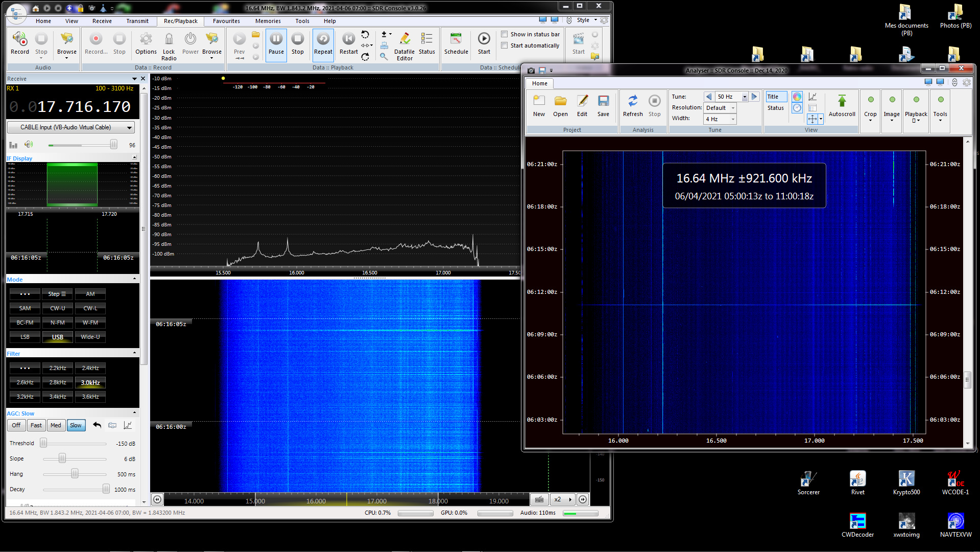This screenshot has width=980, height=552.
Task: Open the CABLE Input audio device dropdown
Action: tap(129, 127)
